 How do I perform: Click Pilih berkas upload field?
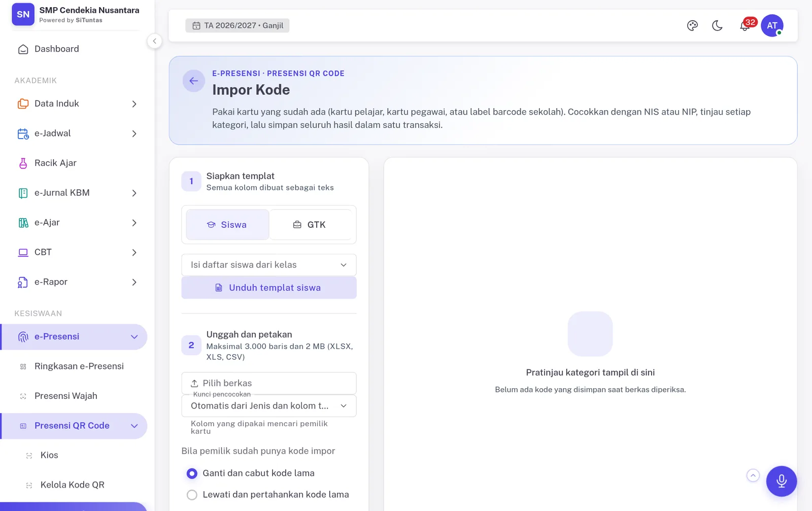point(269,383)
